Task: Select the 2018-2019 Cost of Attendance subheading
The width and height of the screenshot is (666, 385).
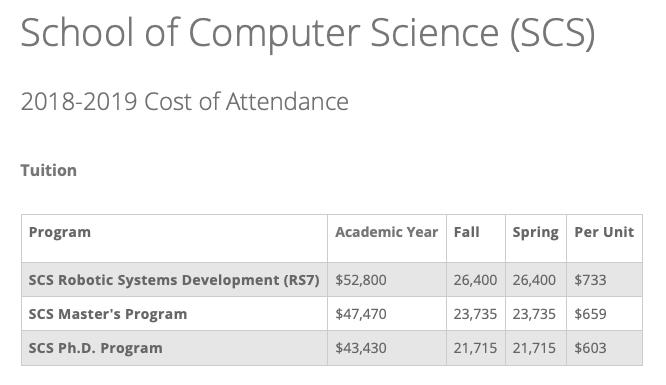Action: coord(185,102)
